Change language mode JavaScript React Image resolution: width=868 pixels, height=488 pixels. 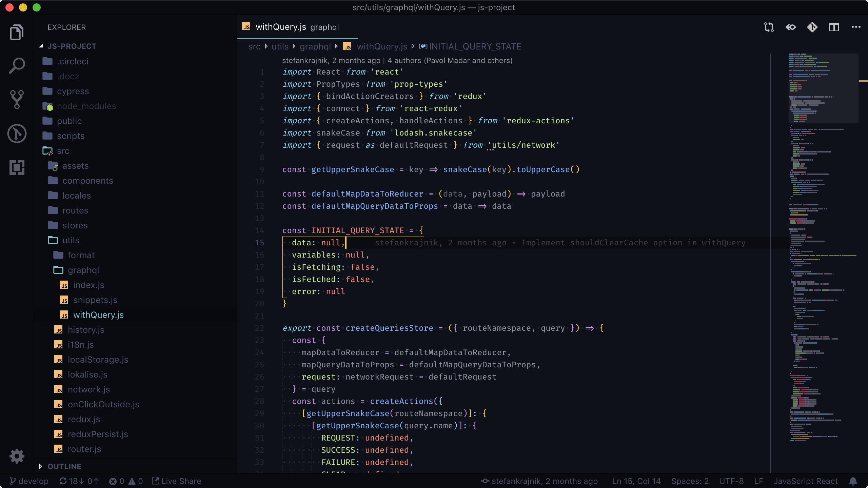tap(806, 481)
